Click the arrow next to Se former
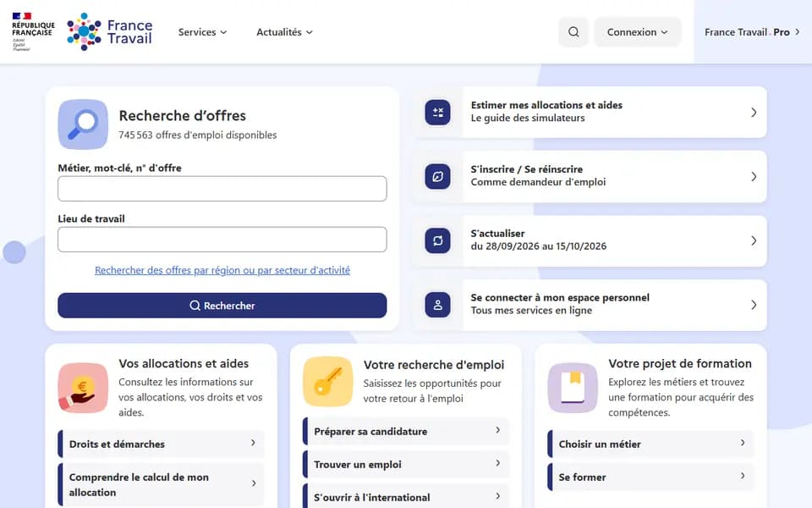812x508 pixels. tap(743, 475)
